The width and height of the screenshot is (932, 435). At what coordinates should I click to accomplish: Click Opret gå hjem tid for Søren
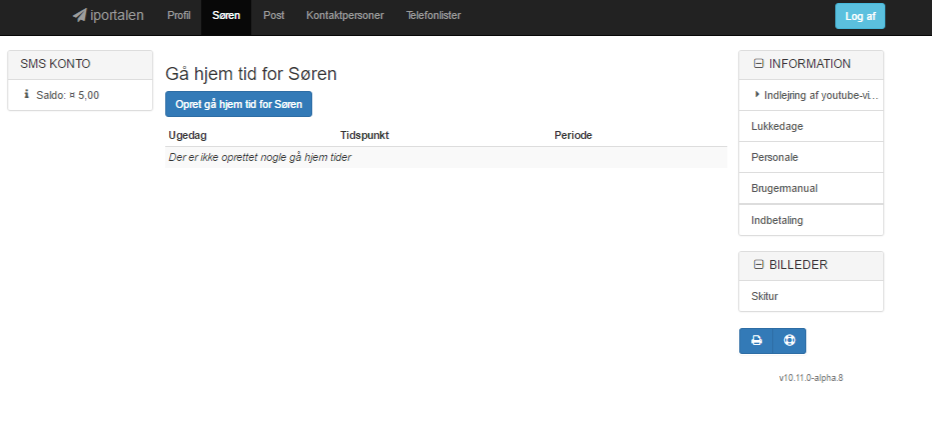click(x=238, y=104)
